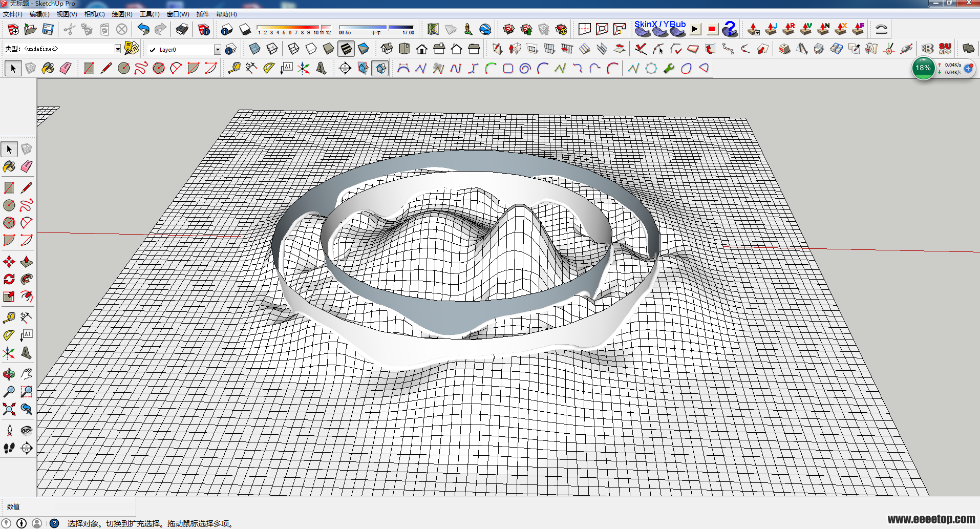
Task: Save the model with floppy disk icon
Action: coord(48,30)
